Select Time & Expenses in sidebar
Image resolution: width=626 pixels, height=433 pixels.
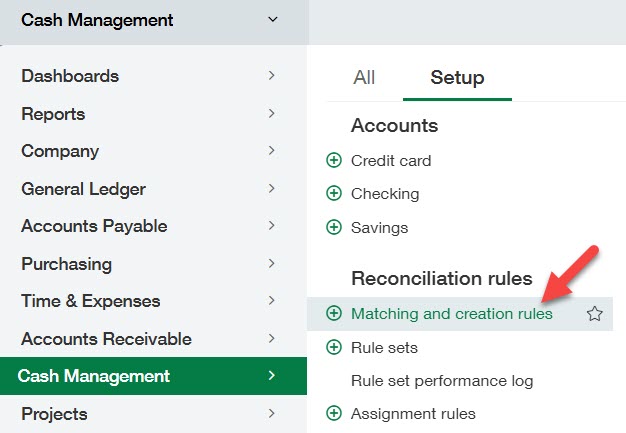[90, 301]
